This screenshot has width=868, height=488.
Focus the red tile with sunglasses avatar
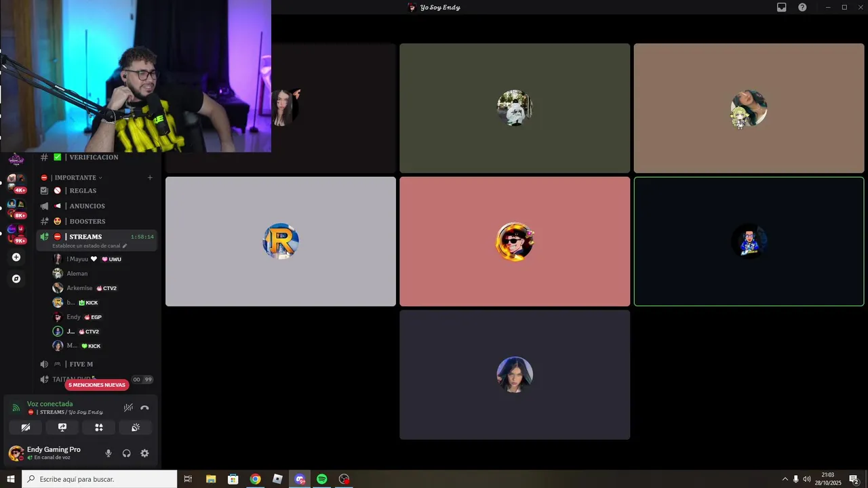pos(515,241)
